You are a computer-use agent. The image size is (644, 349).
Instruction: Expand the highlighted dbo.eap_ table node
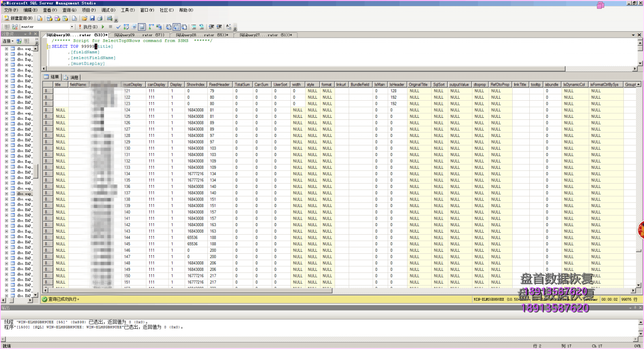(x=7, y=193)
